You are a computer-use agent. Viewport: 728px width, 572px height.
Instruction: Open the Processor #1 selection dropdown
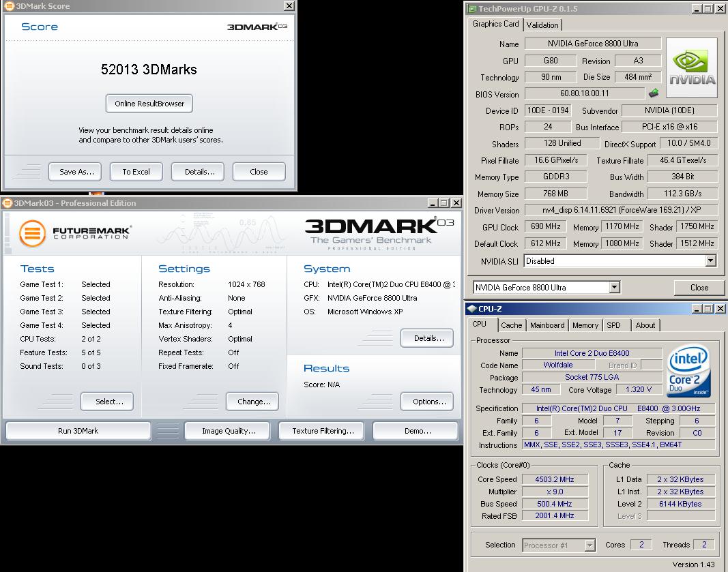point(589,545)
